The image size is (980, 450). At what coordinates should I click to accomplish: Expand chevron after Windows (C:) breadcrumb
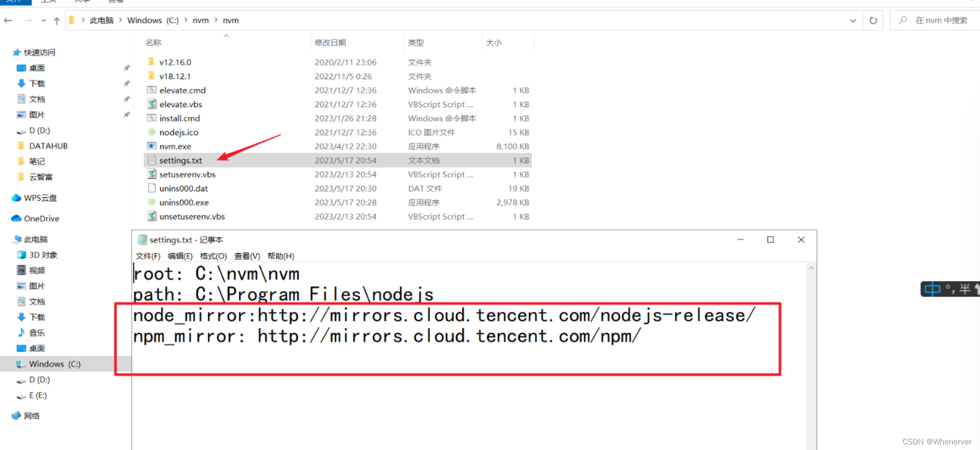pyautogui.click(x=186, y=20)
